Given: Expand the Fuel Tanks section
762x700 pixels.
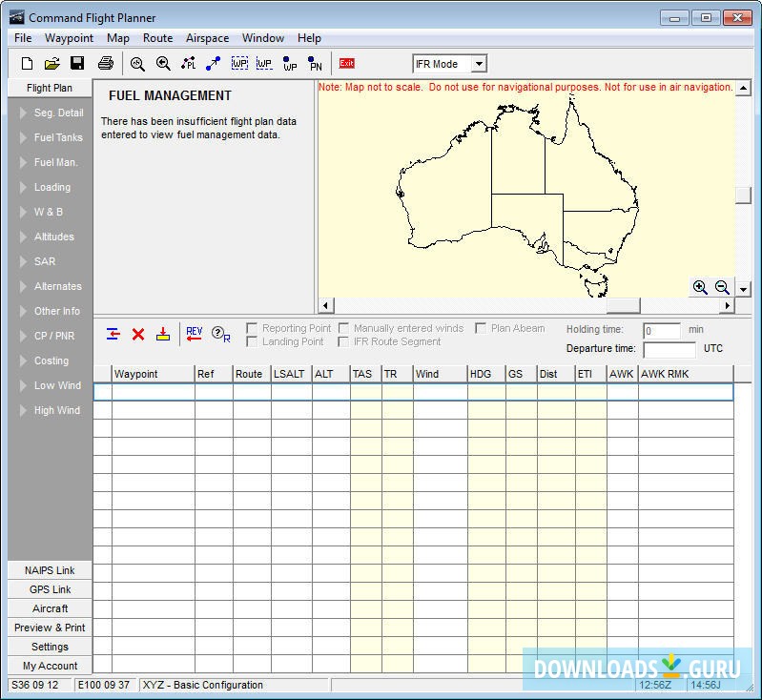Looking at the screenshot, I should click(x=51, y=137).
